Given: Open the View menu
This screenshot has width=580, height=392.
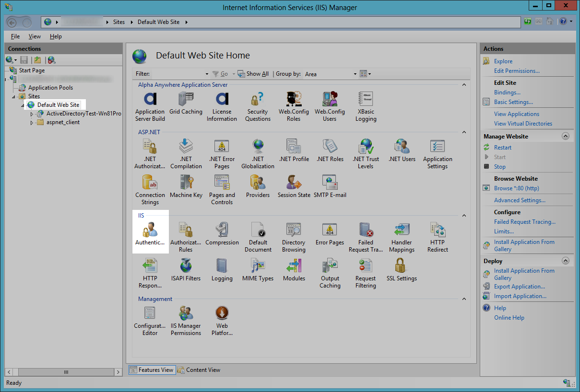Looking at the screenshot, I should 35,36.
